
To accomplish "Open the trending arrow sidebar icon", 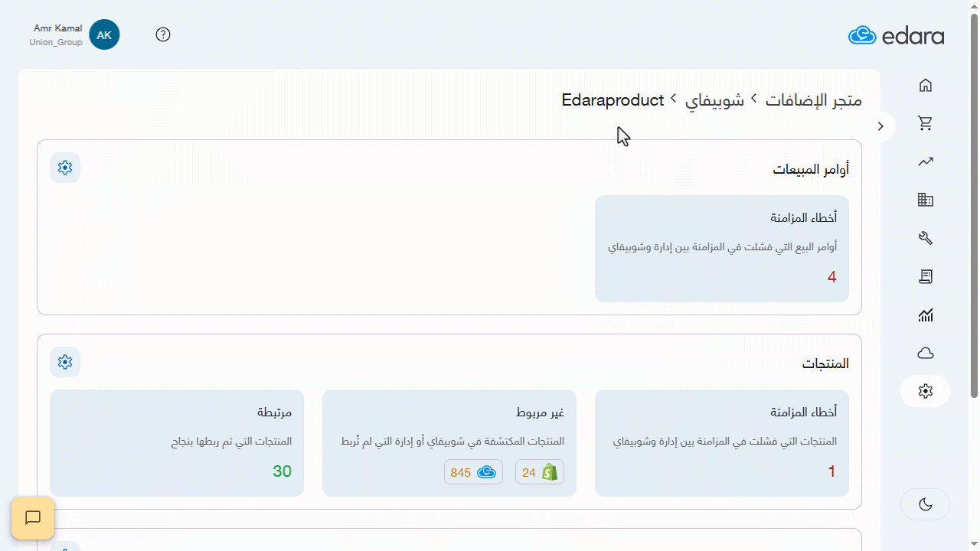I will pos(926,161).
